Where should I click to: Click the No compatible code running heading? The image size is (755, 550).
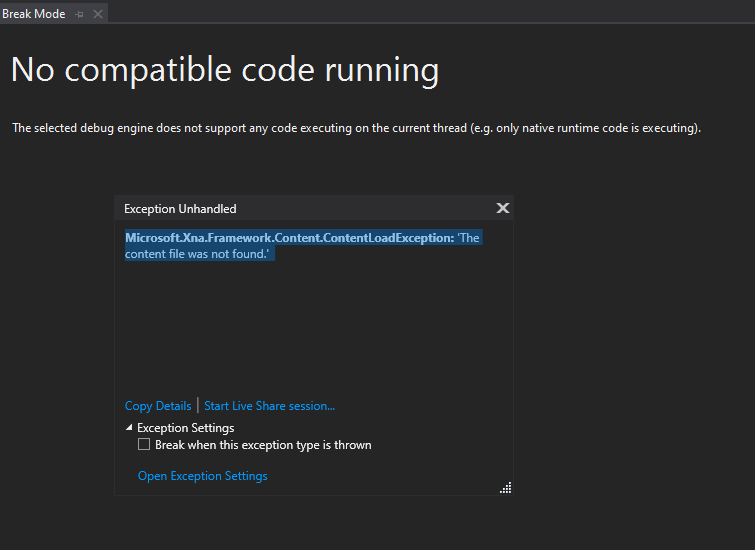coord(225,70)
